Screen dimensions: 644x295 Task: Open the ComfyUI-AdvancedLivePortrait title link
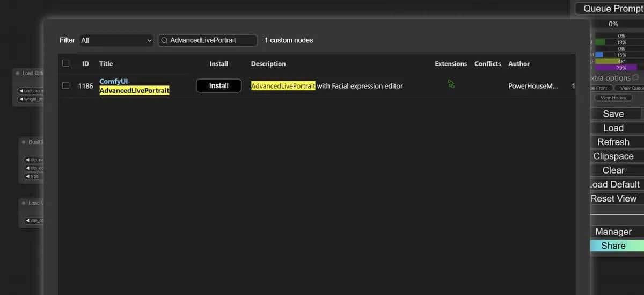click(x=134, y=86)
